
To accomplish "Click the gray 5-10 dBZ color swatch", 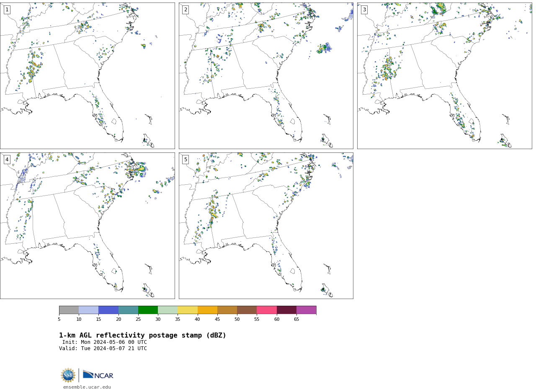I will pos(69,310).
